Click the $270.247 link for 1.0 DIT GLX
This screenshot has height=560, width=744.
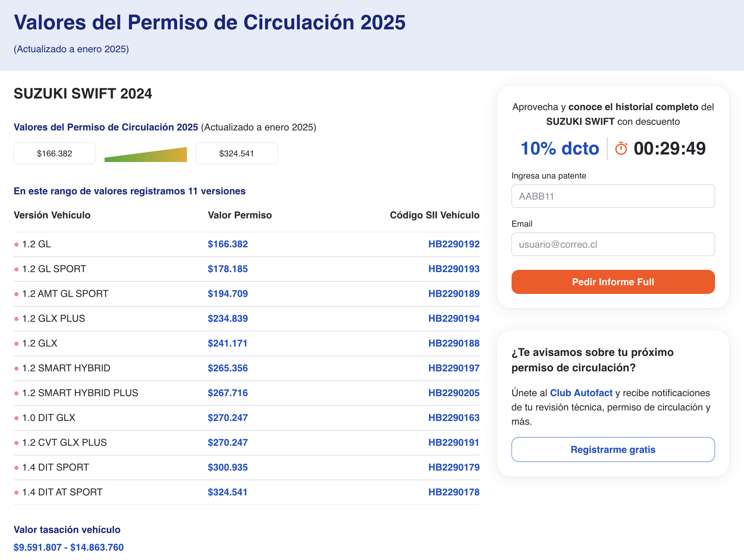227,417
